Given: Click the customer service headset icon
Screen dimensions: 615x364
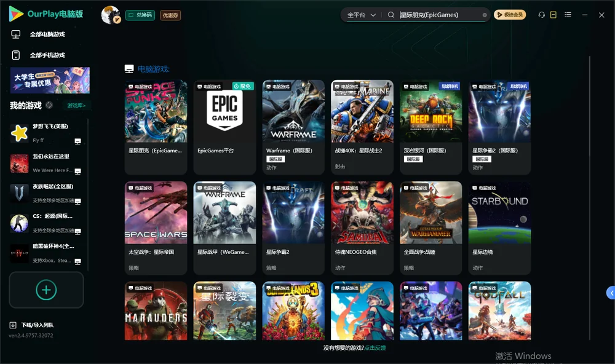Looking at the screenshot, I should pos(541,15).
